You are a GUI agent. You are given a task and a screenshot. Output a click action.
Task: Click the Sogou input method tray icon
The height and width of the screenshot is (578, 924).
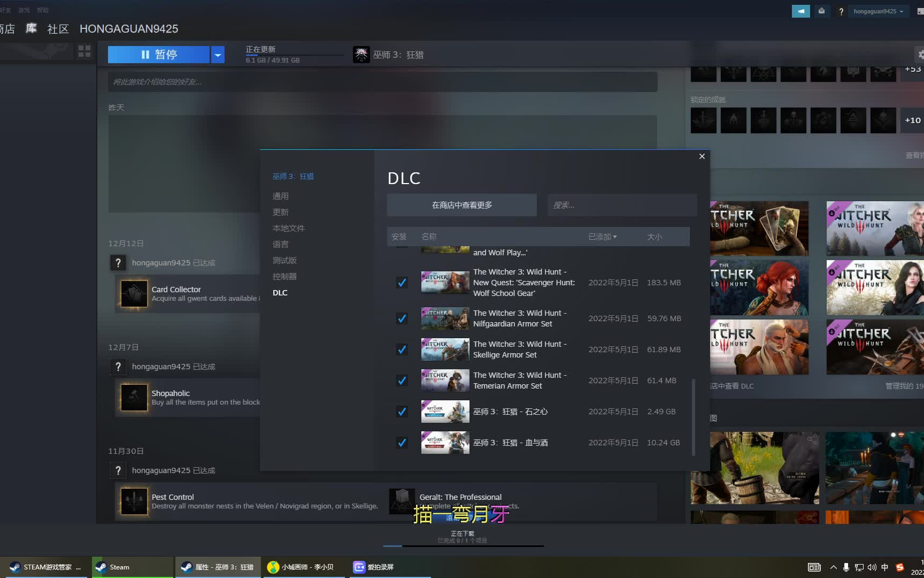click(900, 567)
